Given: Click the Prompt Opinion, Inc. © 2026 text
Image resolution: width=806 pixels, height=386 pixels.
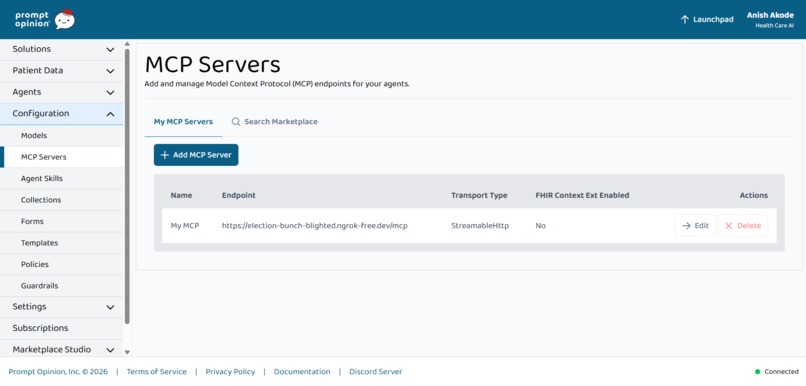Looking at the screenshot, I should 58,372.
